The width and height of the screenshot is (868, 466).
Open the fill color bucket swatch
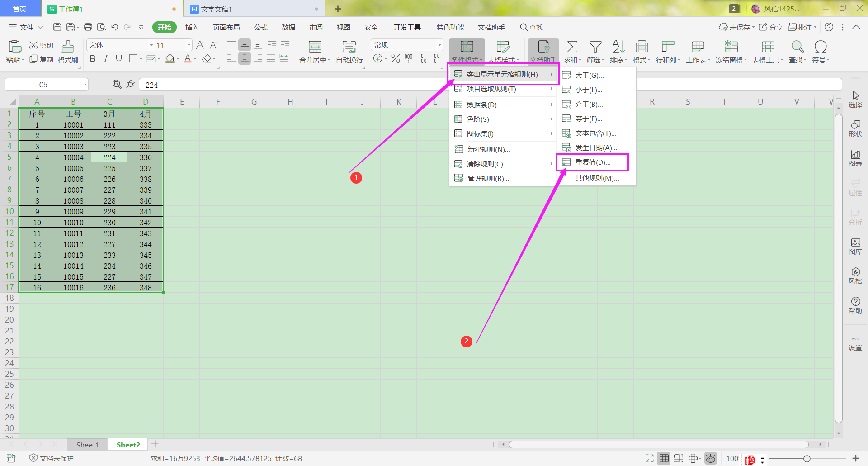coord(170,59)
